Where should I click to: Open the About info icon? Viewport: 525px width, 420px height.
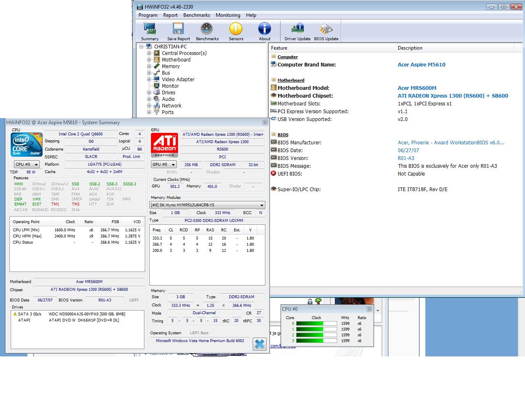click(265, 32)
